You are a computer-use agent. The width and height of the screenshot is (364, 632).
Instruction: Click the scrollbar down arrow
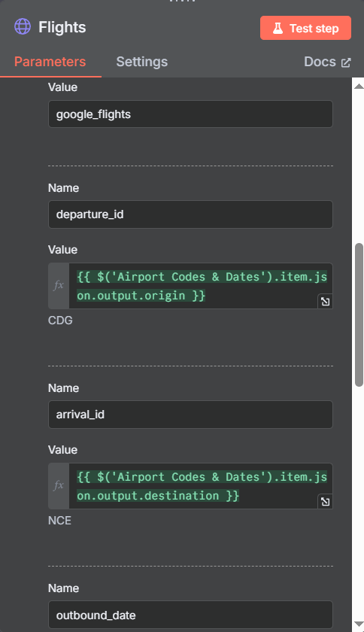359,624
